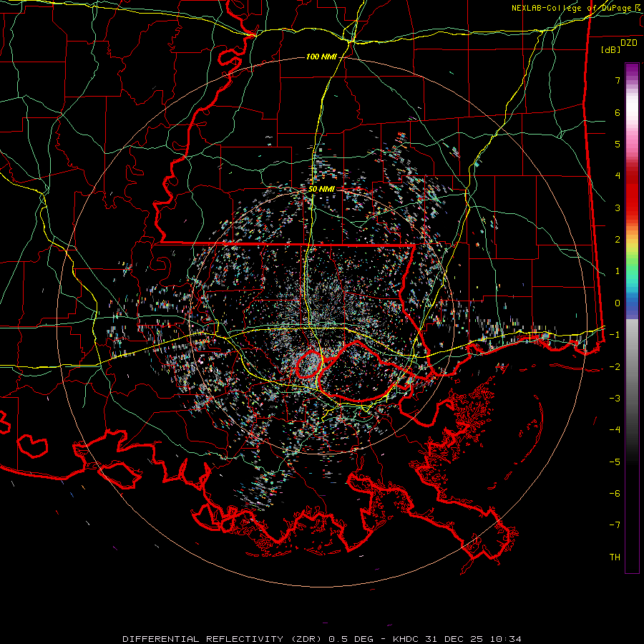This screenshot has height=644, width=644.
Task: Click the 0 value on the color scale
Action: click(618, 303)
